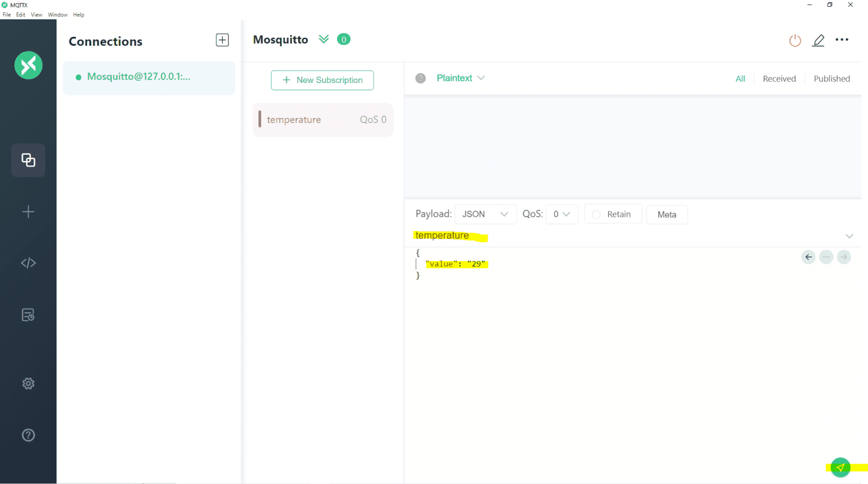This screenshot has width=868, height=484.
Task: Toggle the Retain radio option
Action: coord(597,215)
